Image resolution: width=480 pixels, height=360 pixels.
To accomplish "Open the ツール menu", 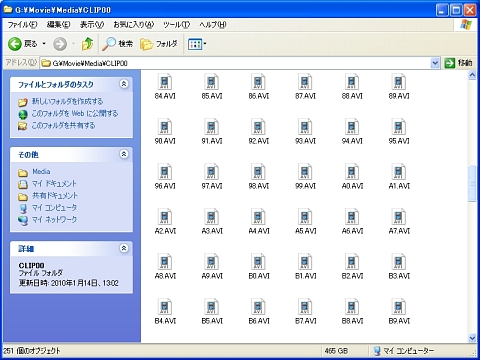I will tap(176, 25).
